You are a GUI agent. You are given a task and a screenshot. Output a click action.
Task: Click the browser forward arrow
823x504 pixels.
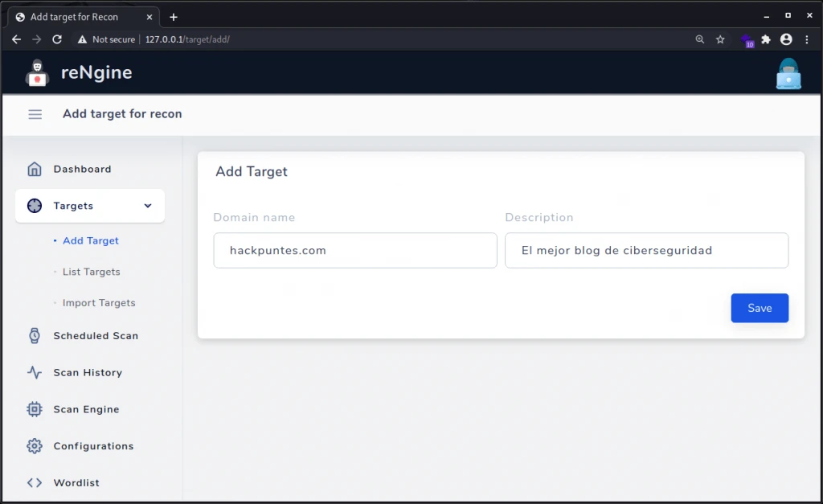(36, 39)
